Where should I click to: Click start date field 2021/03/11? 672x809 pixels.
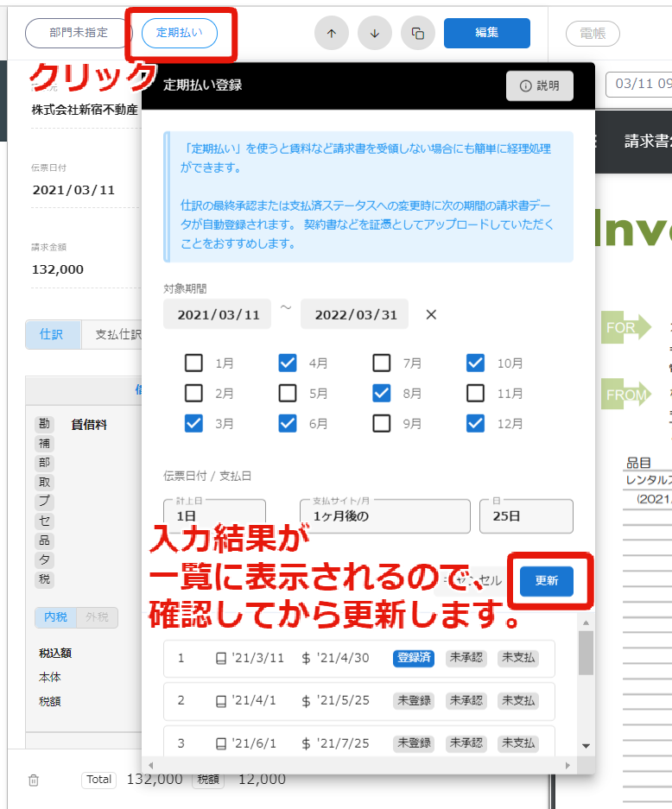point(218,314)
